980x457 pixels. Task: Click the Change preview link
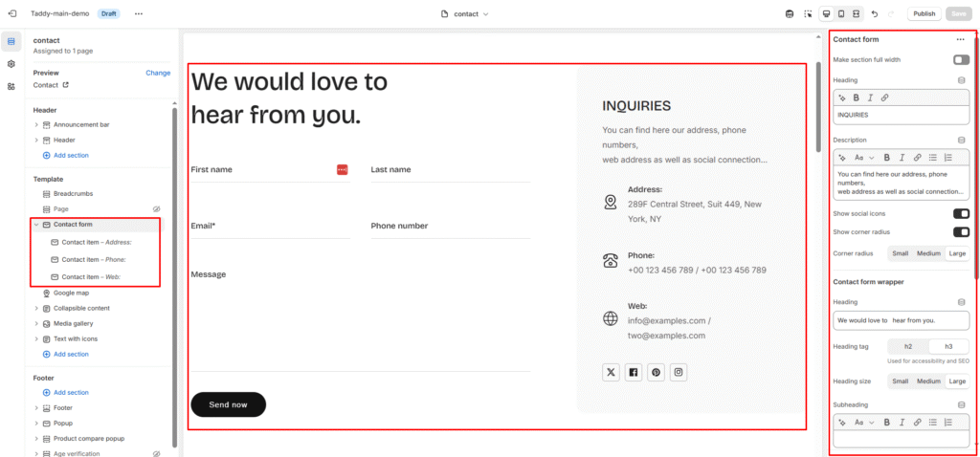click(x=158, y=73)
